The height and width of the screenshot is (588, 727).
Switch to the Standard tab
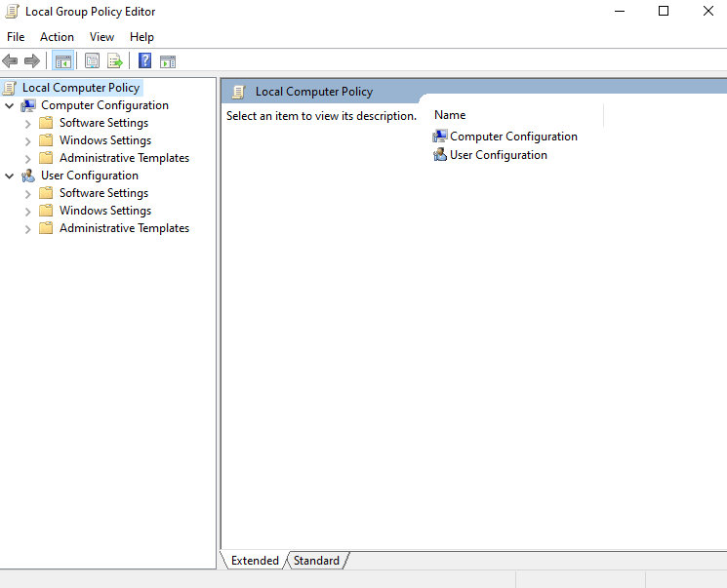click(316, 561)
